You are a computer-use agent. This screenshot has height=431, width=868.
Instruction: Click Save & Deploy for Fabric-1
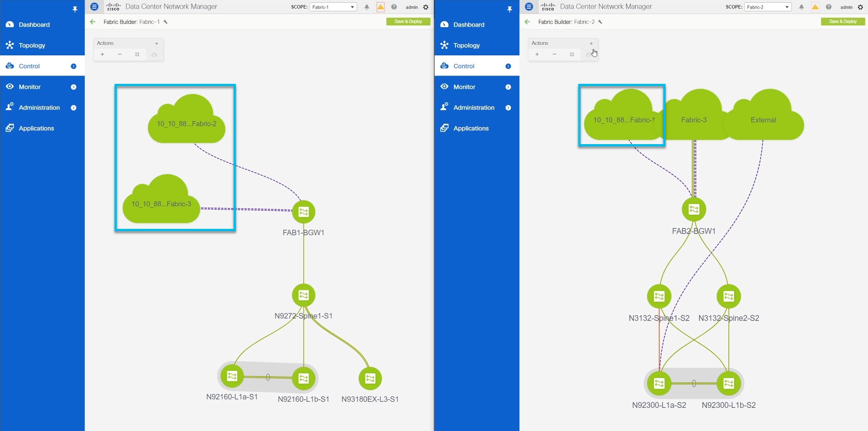pos(408,21)
